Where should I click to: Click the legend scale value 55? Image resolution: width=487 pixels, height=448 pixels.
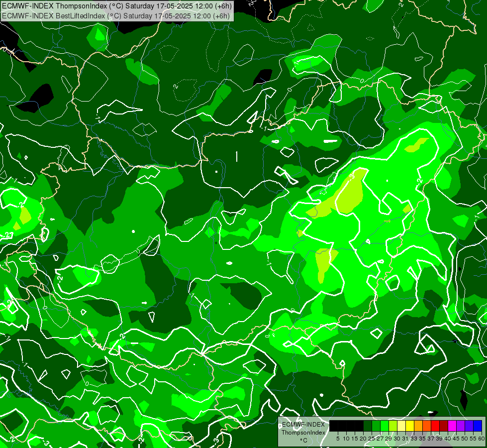click(x=473, y=439)
